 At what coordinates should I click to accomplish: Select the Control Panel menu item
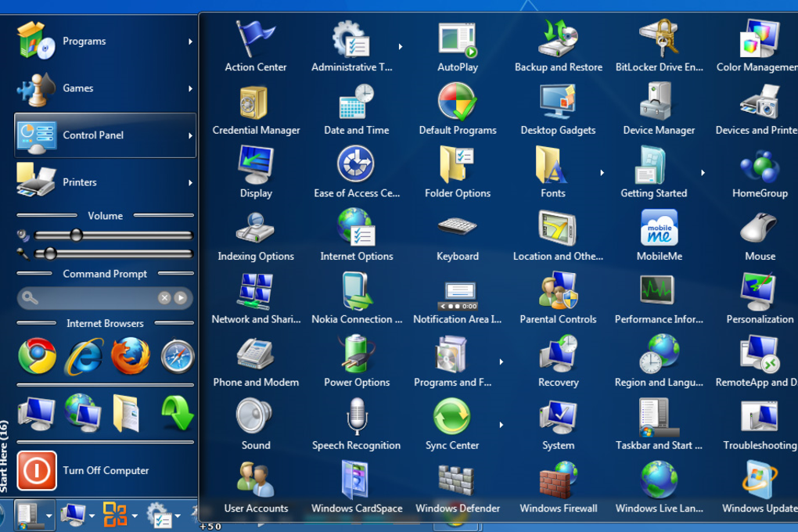tap(105, 135)
